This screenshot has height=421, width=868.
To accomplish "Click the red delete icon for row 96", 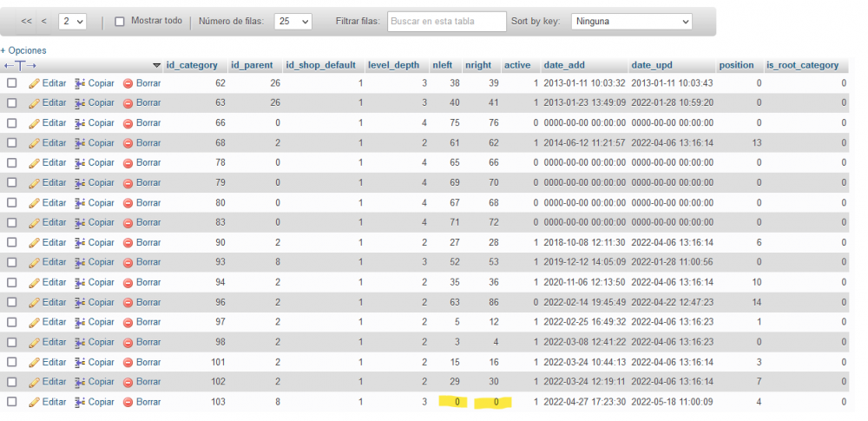I will click(x=128, y=302).
